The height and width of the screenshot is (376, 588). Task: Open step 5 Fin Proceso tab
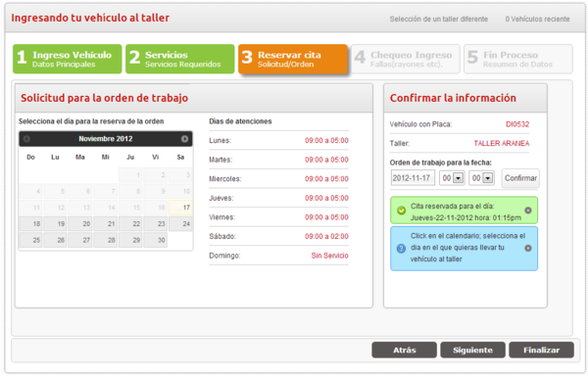[x=518, y=59]
